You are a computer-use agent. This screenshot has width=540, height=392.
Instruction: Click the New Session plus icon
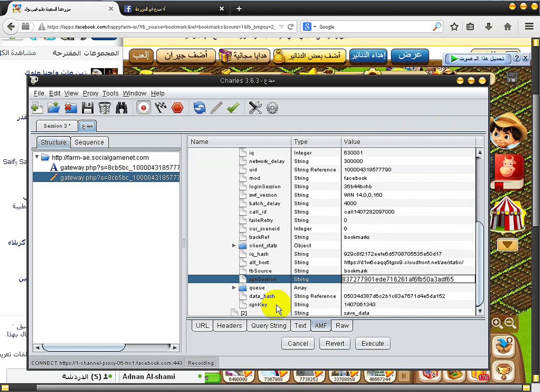tap(37, 108)
